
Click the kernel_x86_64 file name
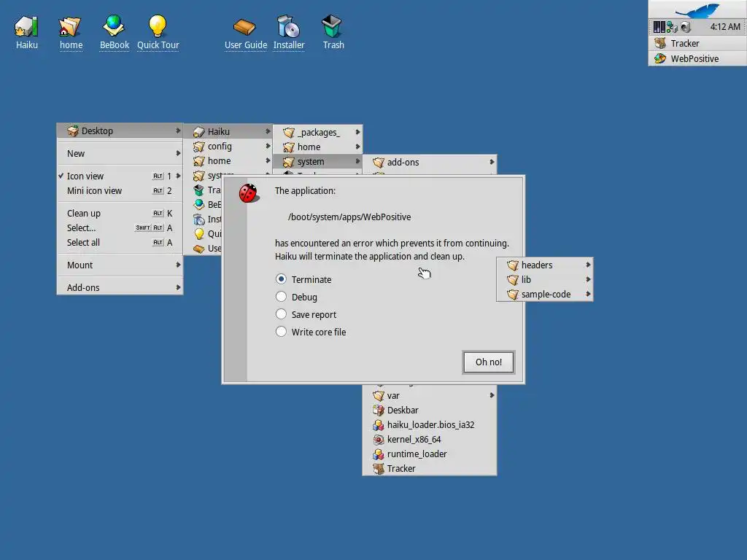click(x=414, y=440)
